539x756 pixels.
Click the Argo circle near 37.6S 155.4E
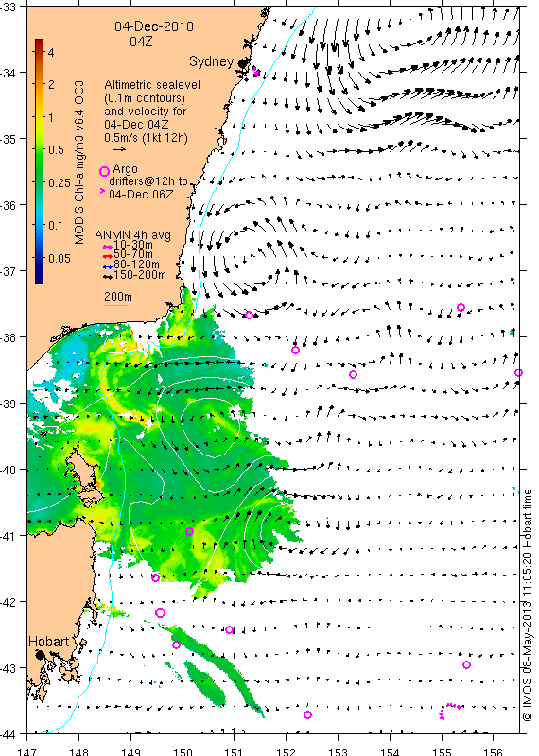[461, 308]
